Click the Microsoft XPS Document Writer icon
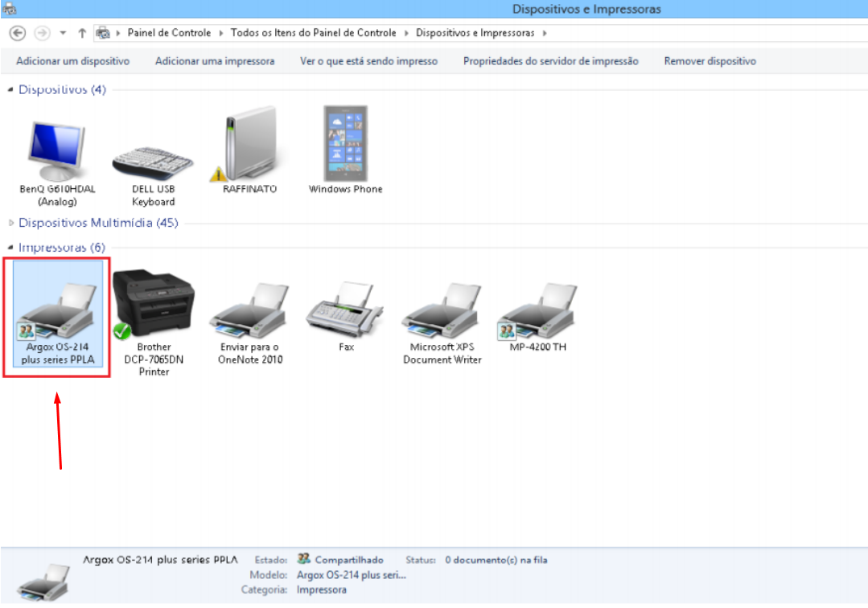The image size is (868, 608). (442, 310)
